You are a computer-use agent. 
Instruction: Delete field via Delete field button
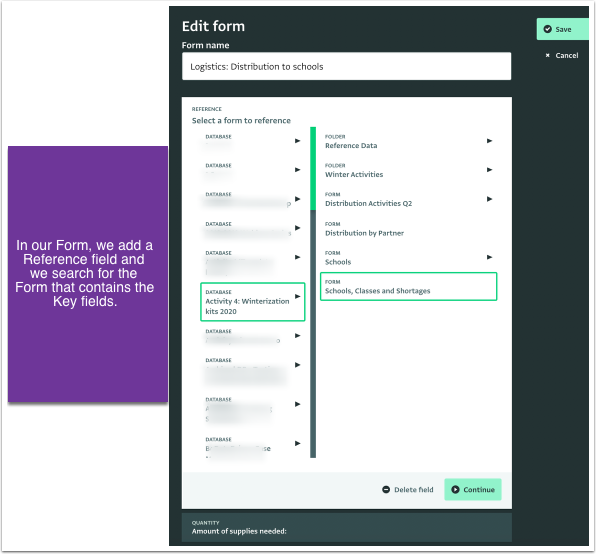[407, 489]
